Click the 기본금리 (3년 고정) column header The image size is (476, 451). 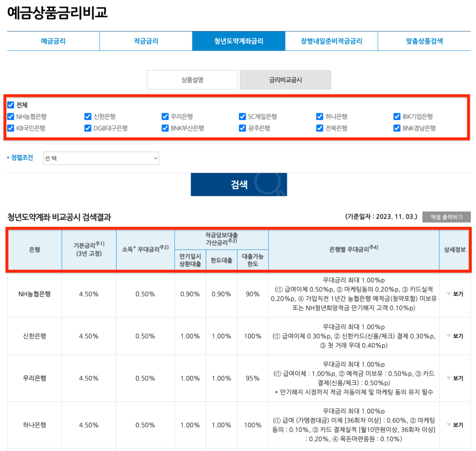pos(89,250)
